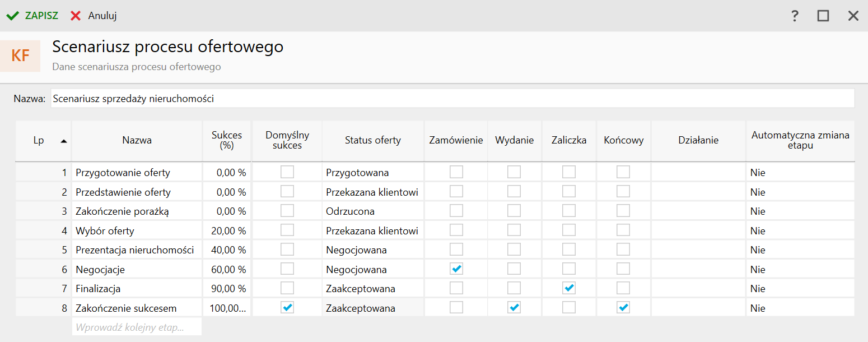Open Status oferty cell showing Przygotowana
The height and width of the screenshot is (342, 868).
pos(372,173)
